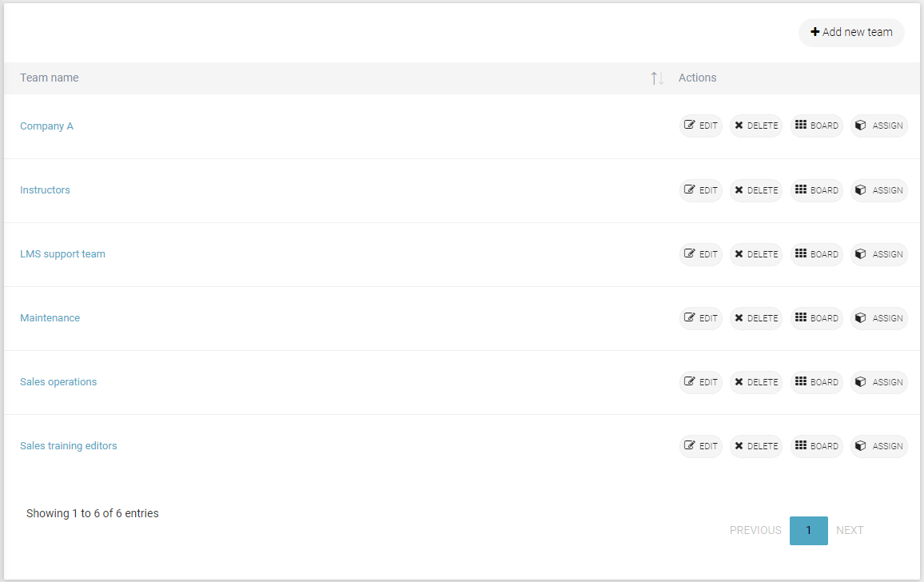Open the Maintenance team link
Viewport: 924px width, 582px height.
point(50,318)
